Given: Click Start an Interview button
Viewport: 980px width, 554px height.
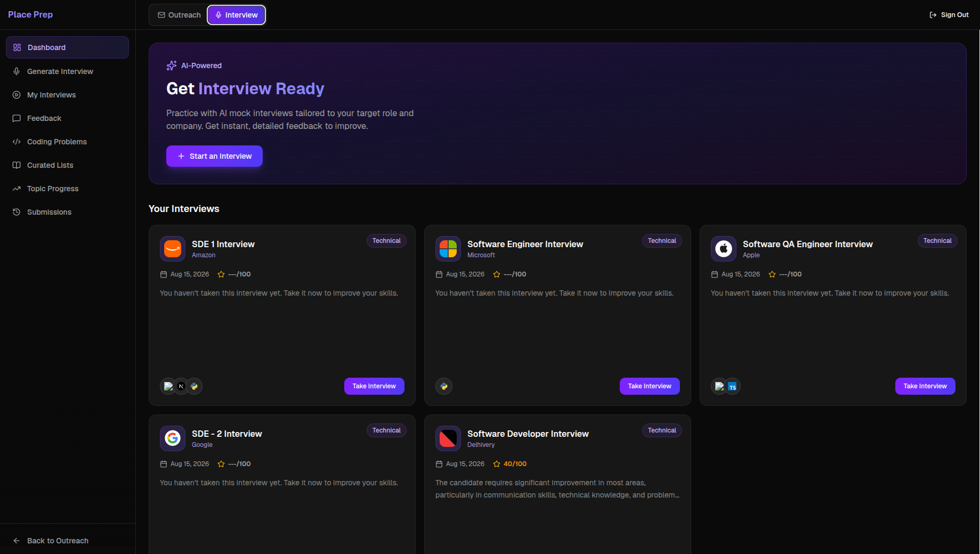Looking at the screenshot, I should tap(214, 156).
